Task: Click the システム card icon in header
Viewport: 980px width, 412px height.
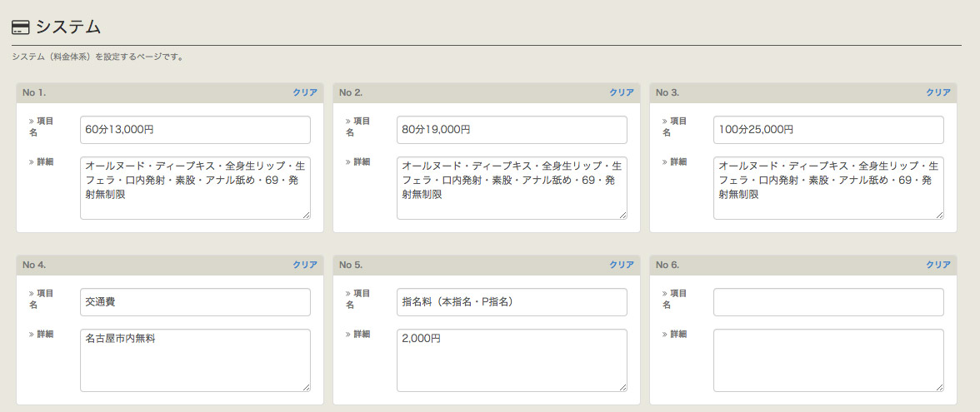Action: tap(21, 28)
